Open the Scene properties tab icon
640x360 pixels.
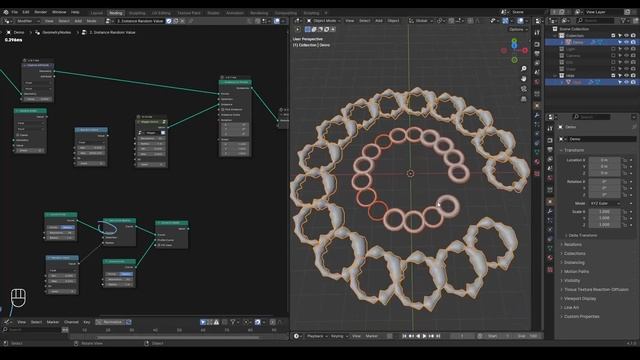550,169
